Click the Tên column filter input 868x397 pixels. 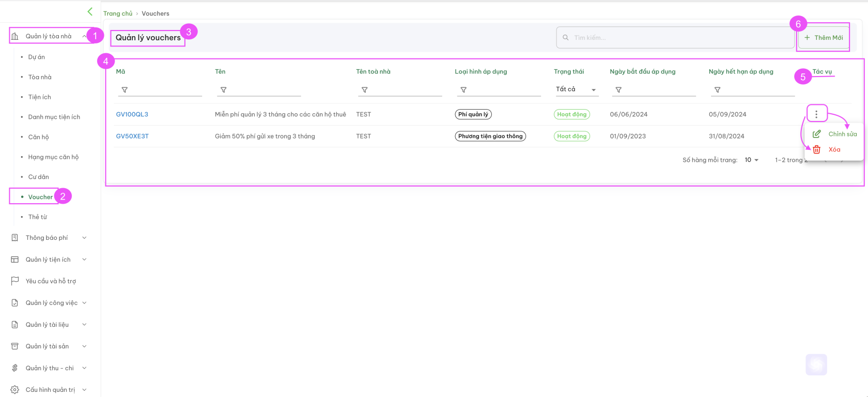[x=258, y=90]
